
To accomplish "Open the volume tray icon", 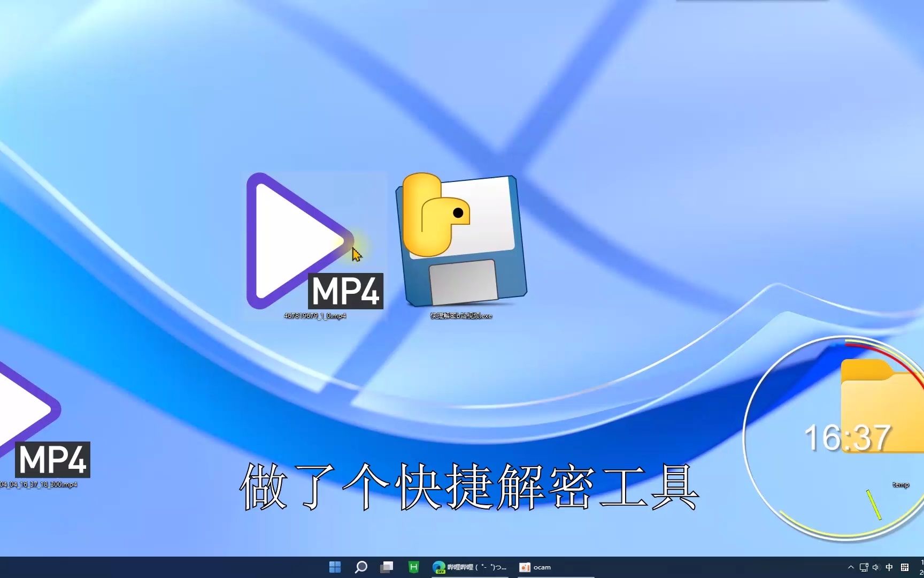I will tap(876, 567).
